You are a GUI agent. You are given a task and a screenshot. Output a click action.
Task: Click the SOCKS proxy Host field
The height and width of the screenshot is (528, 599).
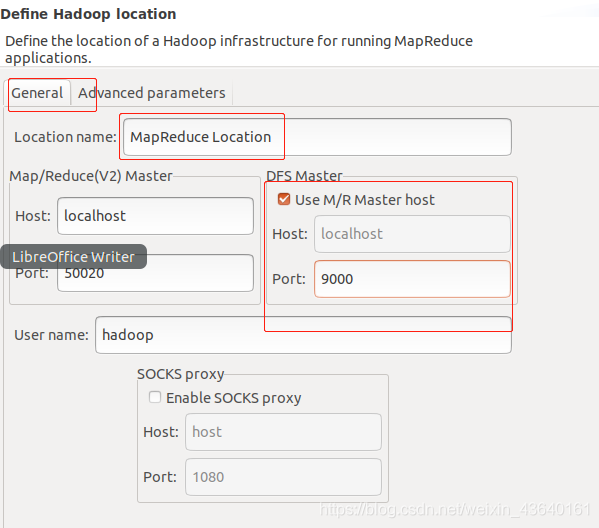[283, 432]
